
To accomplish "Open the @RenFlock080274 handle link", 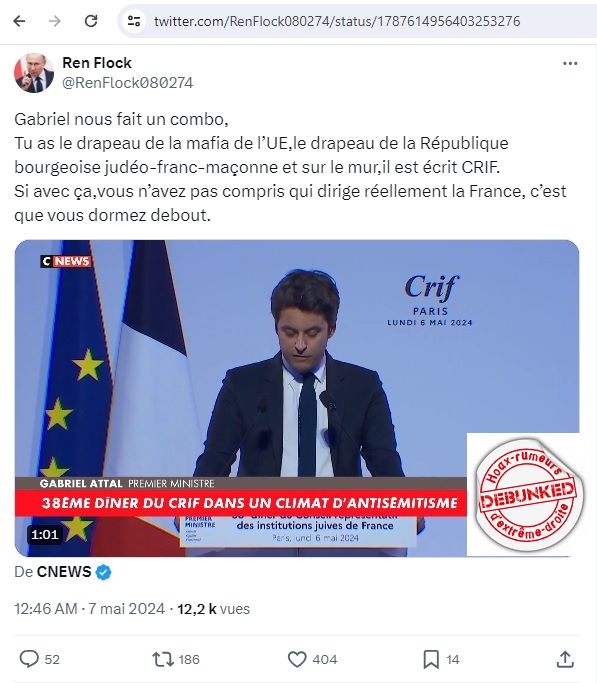I will (128, 83).
